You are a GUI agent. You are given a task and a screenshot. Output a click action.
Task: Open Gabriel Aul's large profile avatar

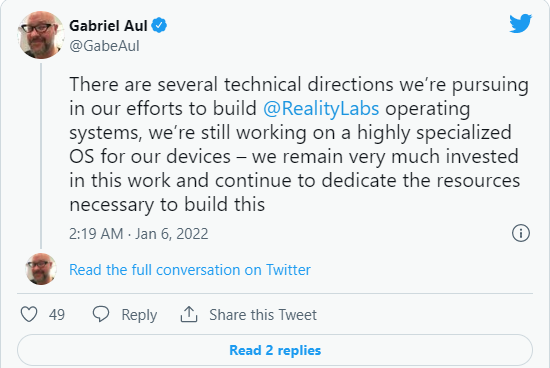coord(41,35)
